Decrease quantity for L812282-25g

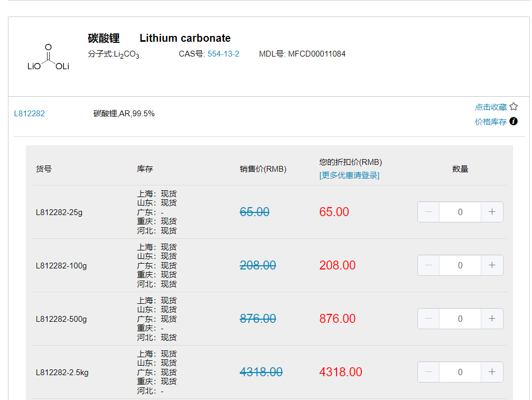428,211
